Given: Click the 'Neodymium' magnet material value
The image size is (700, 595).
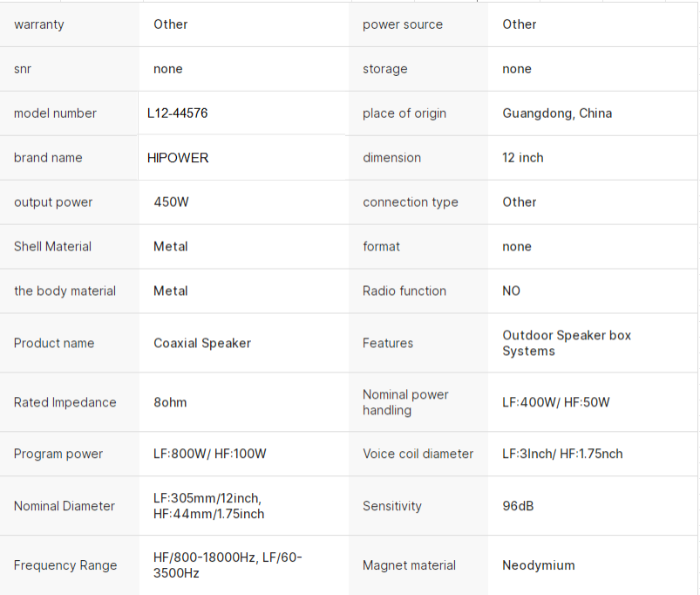Looking at the screenshot, I should pos(539,565).
